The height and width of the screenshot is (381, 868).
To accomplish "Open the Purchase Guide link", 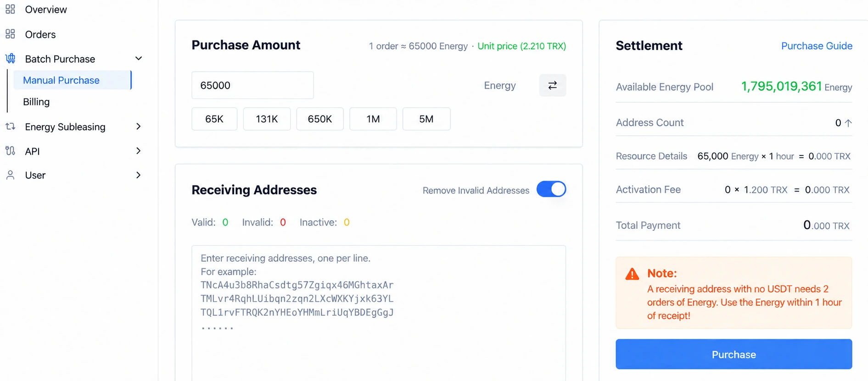I will click(817, 46).
